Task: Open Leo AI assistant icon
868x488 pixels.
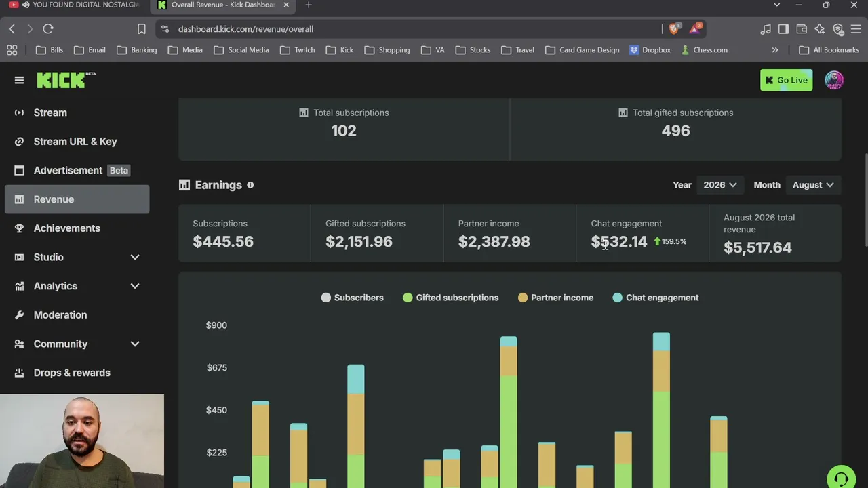Action: (820, 29)
